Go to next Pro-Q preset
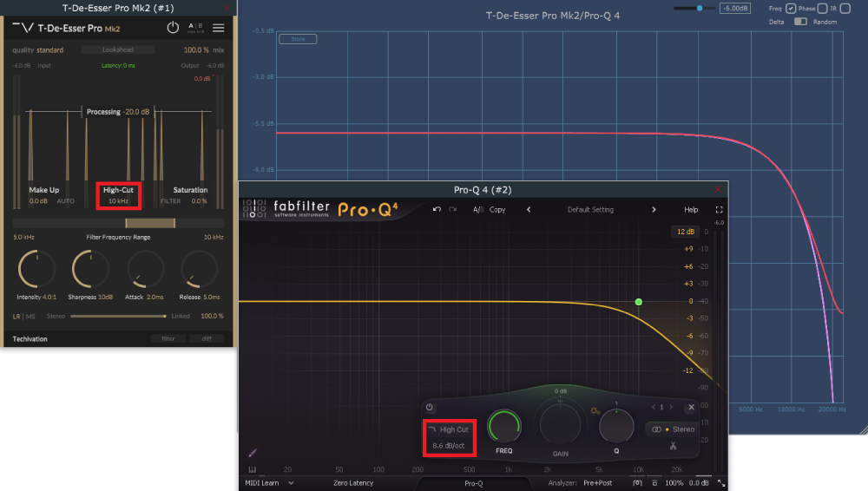The width and height of the screenshot is (868, 491). coord(654,210)
